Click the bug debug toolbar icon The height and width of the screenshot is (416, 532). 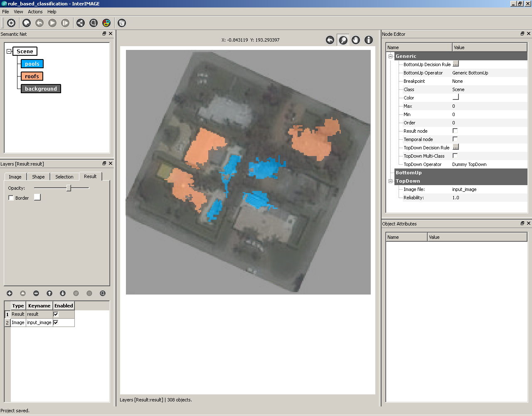[x=27, y=23]
